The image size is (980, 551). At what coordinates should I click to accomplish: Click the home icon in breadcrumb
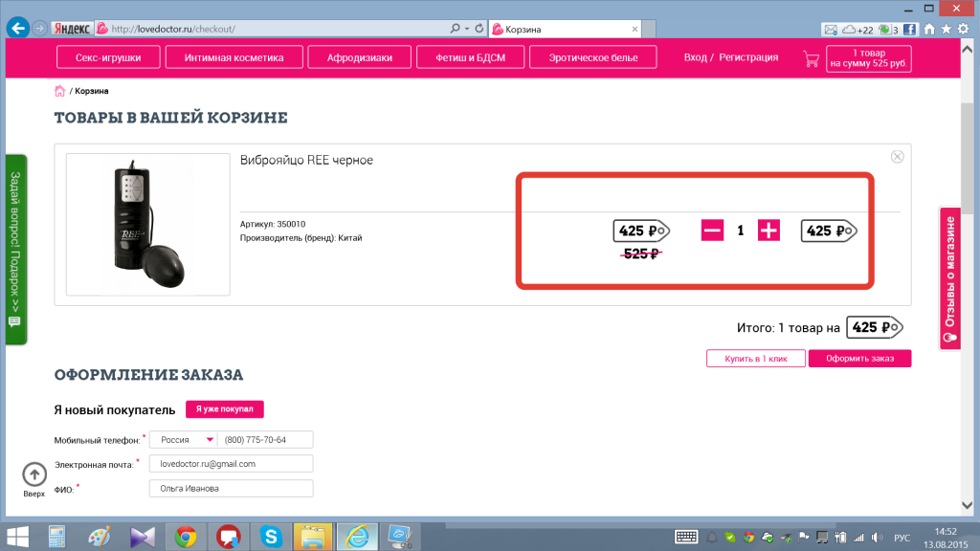(59, 91)
